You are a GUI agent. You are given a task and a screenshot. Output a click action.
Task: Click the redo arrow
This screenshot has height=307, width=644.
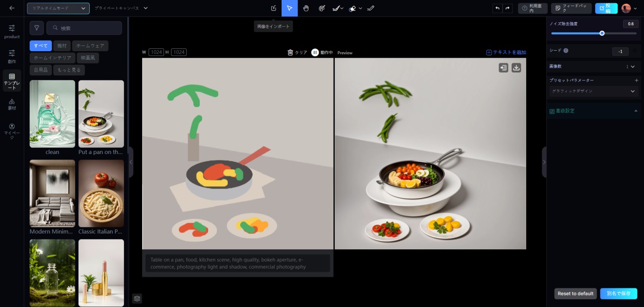(x=507, y=8)
